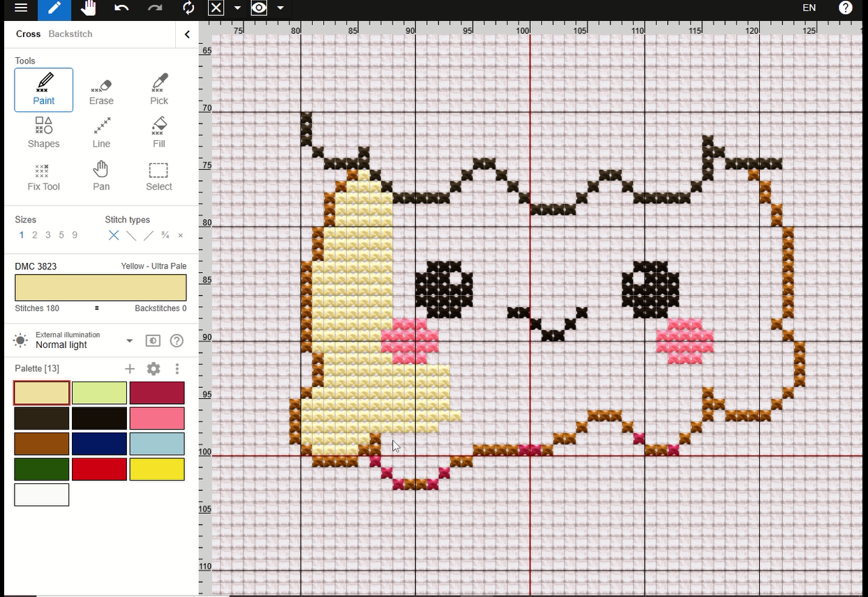This screenshot has width=868, height=597.
Task: Switch to the hand pan mode in the top bar
Action: click(88, 8)
